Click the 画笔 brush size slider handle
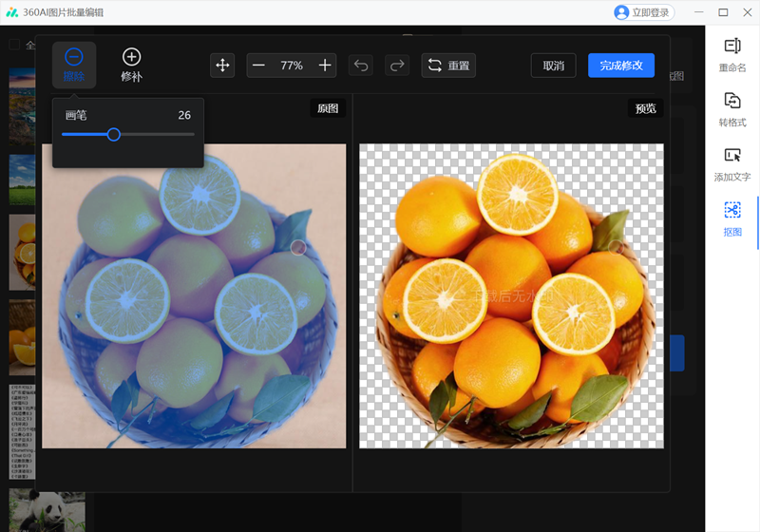 point(114,135)
